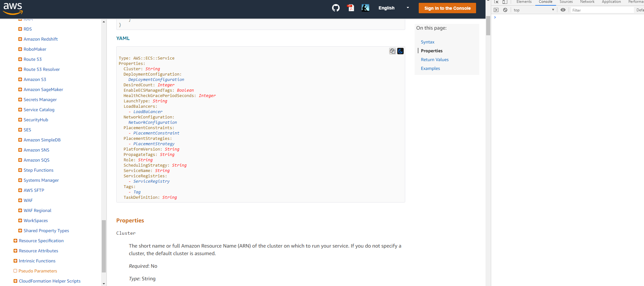Expand the SES plus icon
This screenshot has height=286, width=644.
tap(20, 130)
